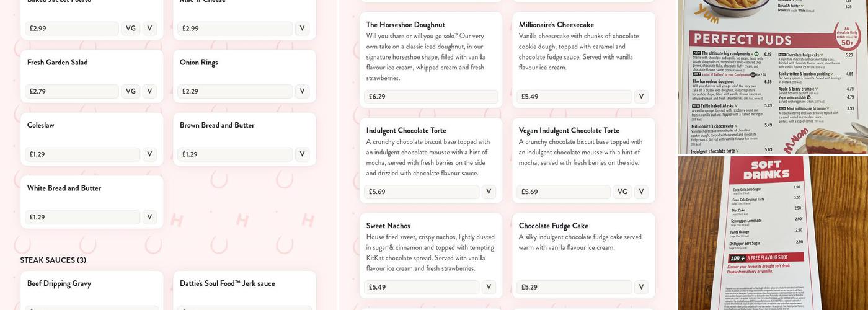Select the Sweet Nachos title
Screen dimensions: 868x310
coord(388,226)
